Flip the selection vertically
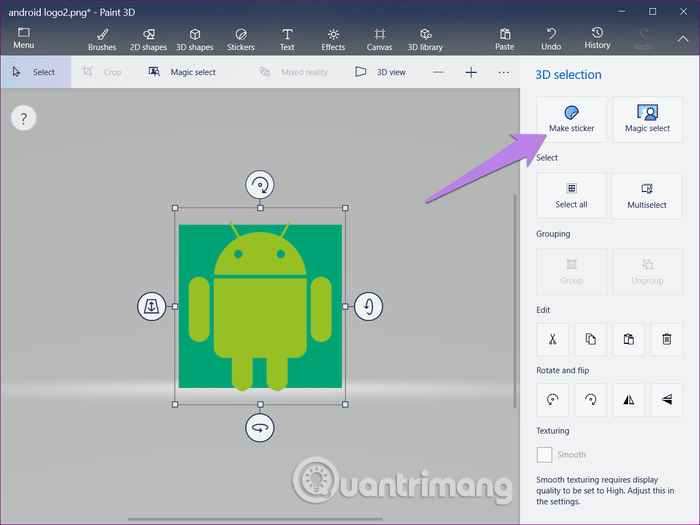700x525 pixels. tap(667, 400)
